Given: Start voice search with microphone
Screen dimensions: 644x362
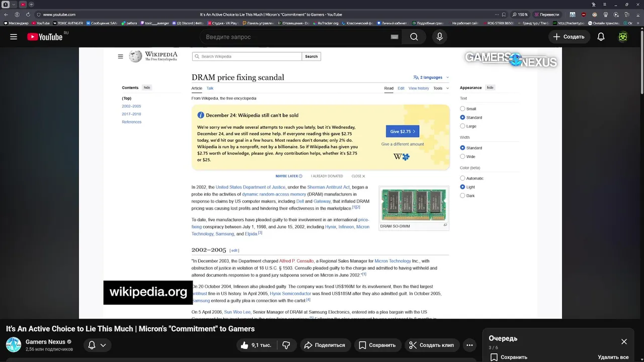Looking at the screenshot, I should point(440,37).
